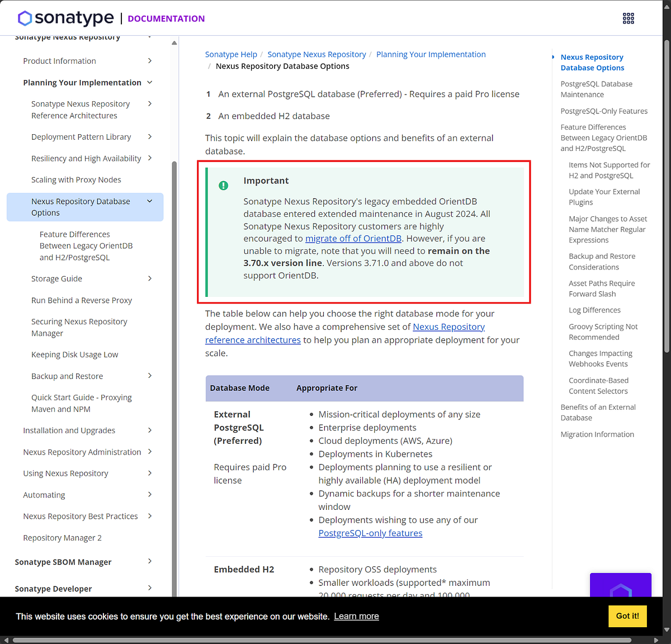Open the PostgreSQL-only features link

370,533
